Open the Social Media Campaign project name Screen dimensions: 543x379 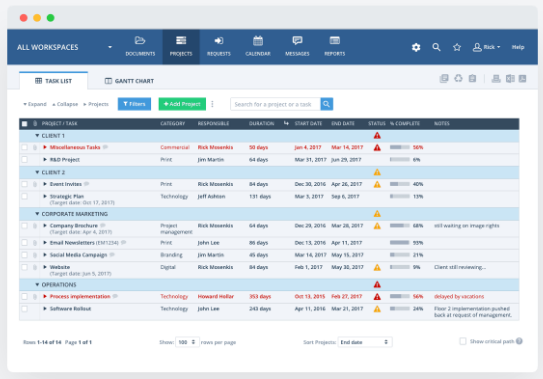click(x=78, y=255)
